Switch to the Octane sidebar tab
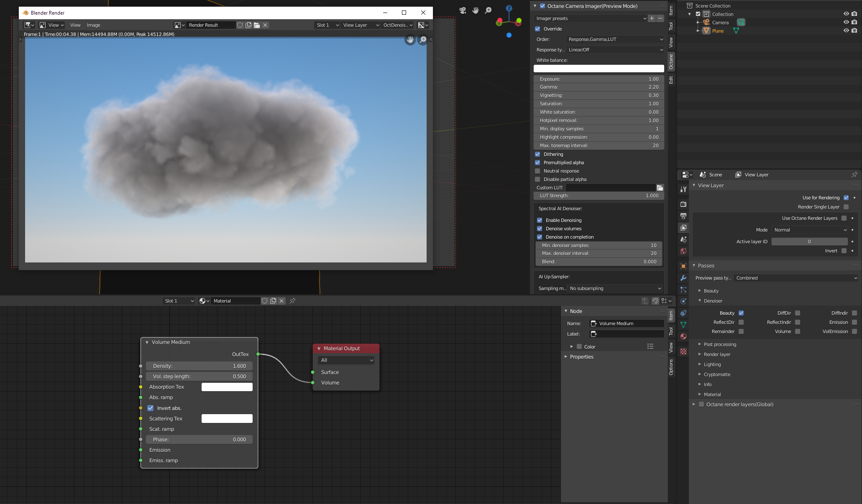 click(x=671, y=61)
